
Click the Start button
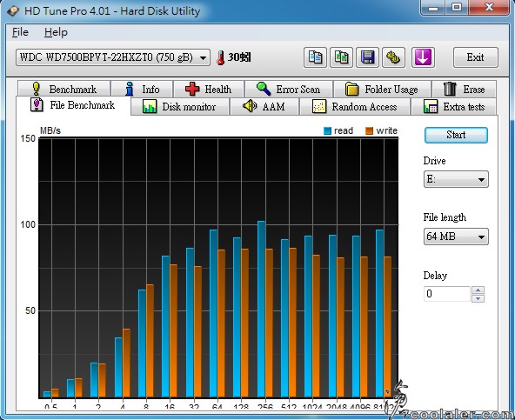[456, 135]
